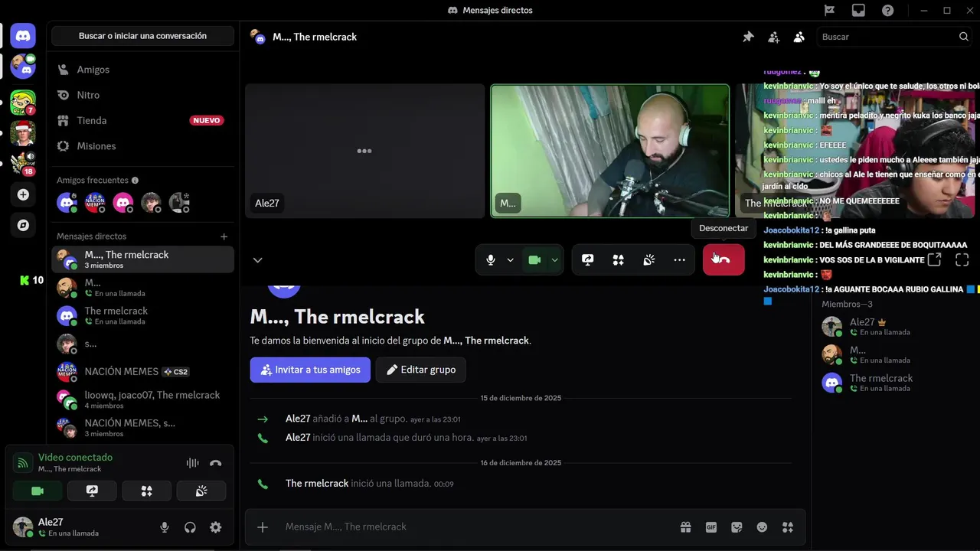Toggle member list icon in header
This screenshot has height=551, width=980.
coord(799,37)
